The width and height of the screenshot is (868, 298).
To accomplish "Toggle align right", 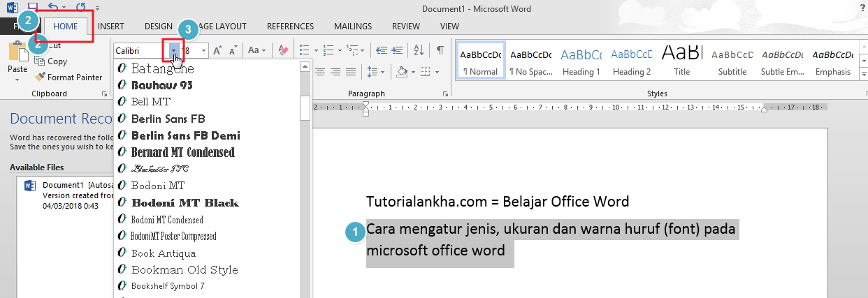I will 334,71.
